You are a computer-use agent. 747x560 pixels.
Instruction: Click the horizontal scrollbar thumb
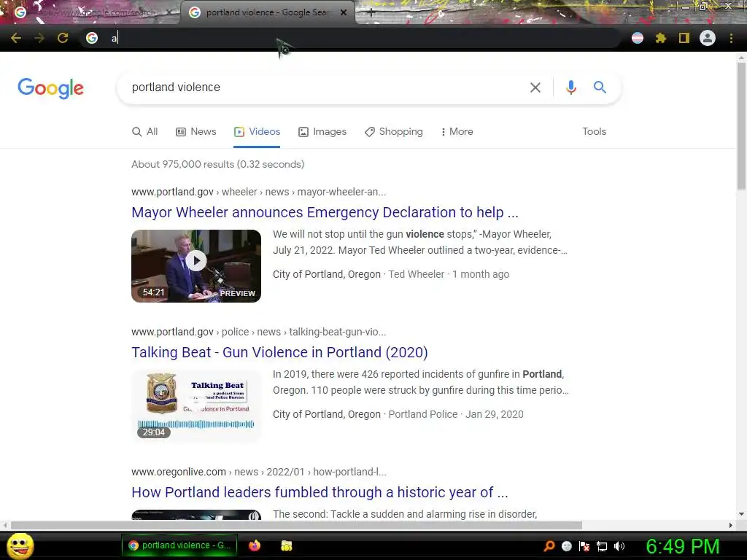pyautogui.click(x=296, y=525)
